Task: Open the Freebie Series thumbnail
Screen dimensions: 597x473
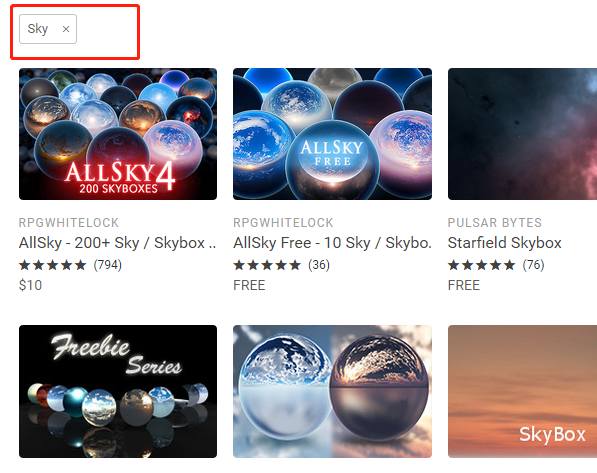Action: coord(118,391)
